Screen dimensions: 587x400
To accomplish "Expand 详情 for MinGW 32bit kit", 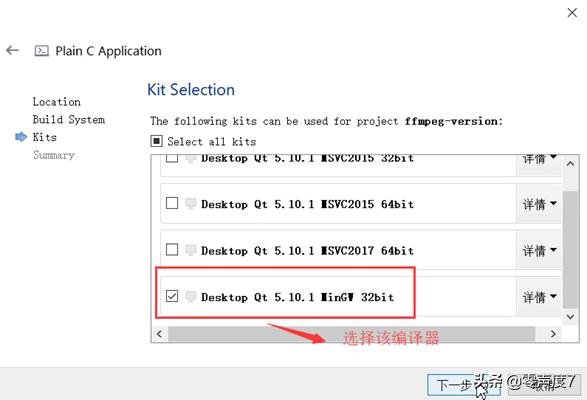I will point(539,297).
